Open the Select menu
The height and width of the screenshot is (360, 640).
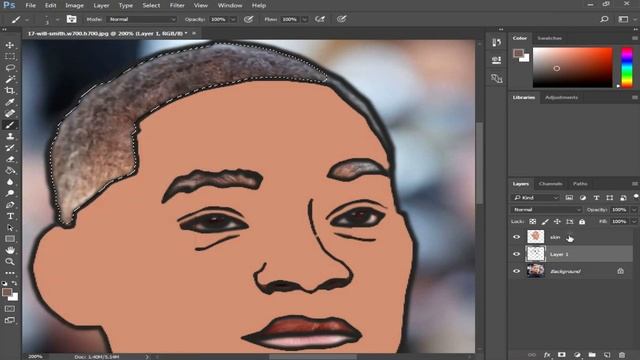tap(151, 5)
